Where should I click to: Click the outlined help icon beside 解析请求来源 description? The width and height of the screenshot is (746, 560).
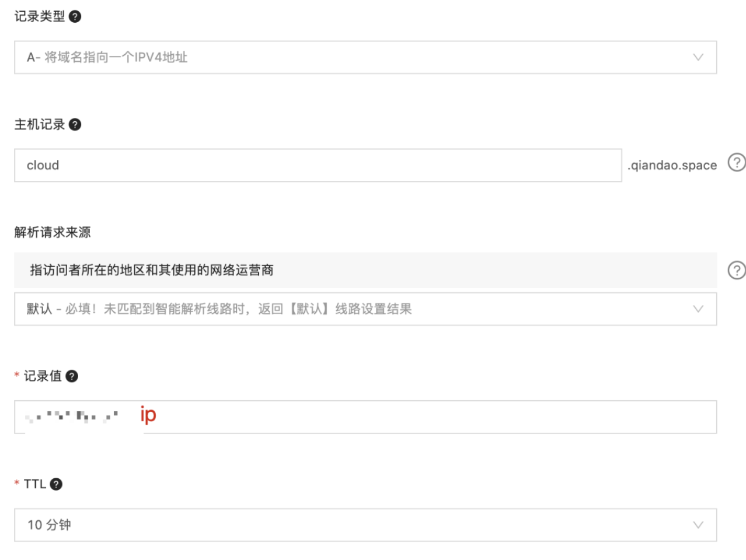click(737, 270)
